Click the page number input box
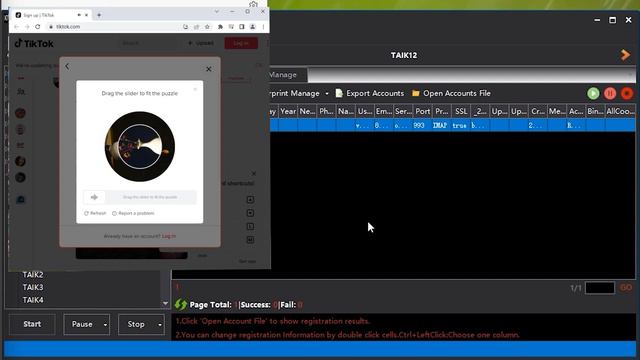This screenshot has width=640, height=360. pyautogui.click(x=600, y=288)
